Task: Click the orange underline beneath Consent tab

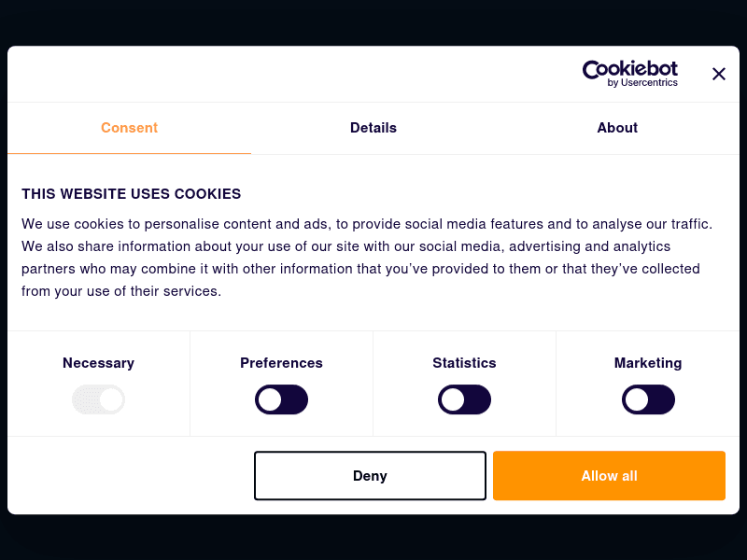Action: click(x=129, y=153)
